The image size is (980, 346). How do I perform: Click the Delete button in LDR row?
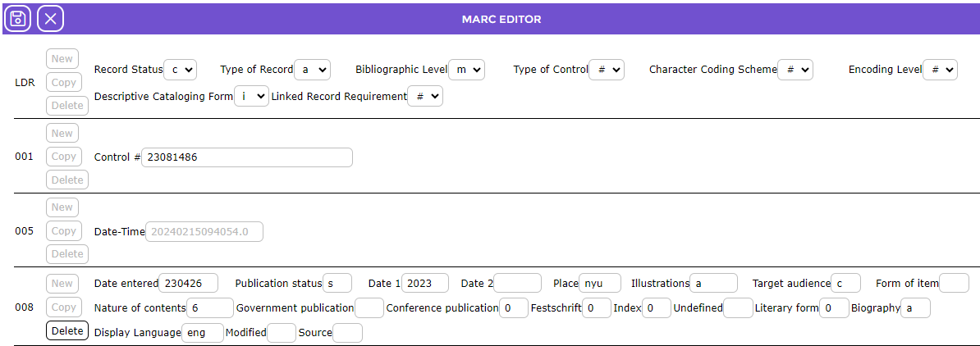(67, 106)
